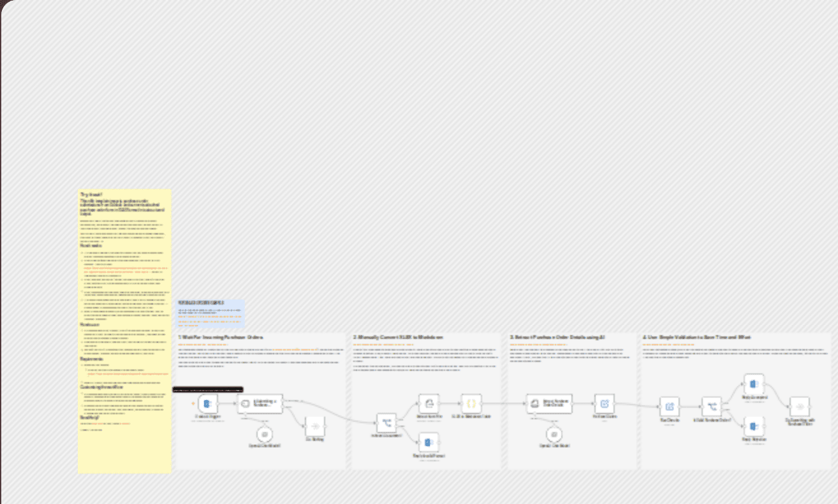This screenshot has width=838, height=504.
Task: Select the Extract from File node
Action: (x=429, y=403)
